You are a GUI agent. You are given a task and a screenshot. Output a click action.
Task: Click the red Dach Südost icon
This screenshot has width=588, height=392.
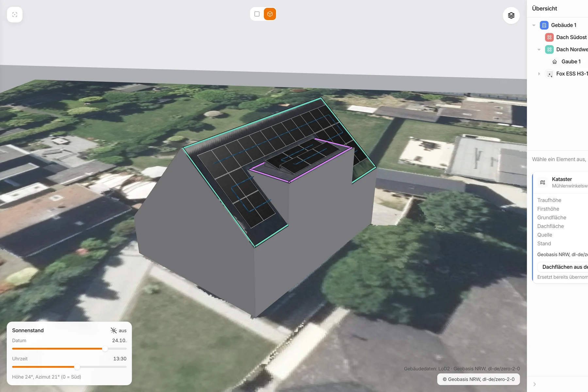[549, 37]
